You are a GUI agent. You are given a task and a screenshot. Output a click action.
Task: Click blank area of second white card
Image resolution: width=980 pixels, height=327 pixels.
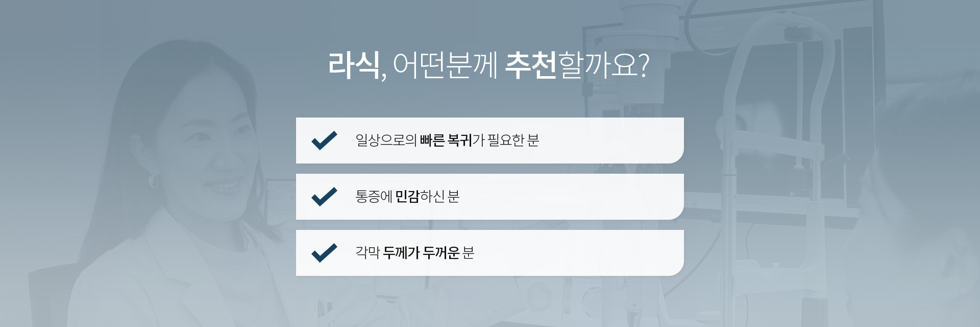[x=572, y=197]
